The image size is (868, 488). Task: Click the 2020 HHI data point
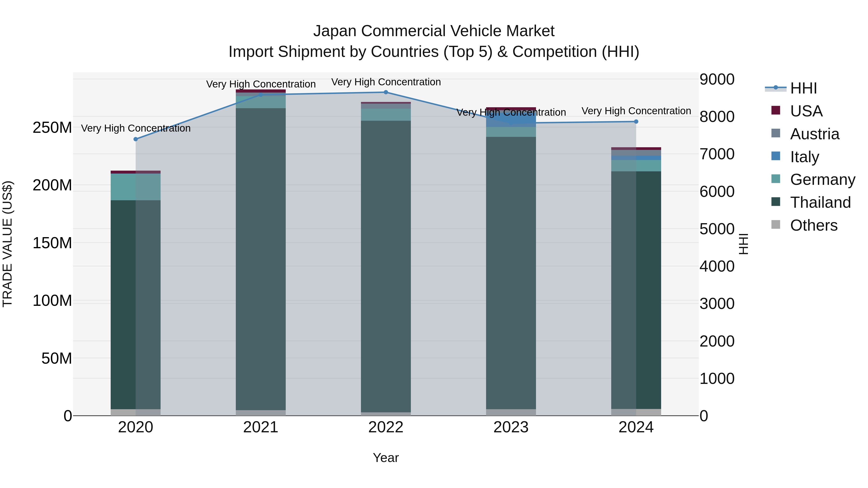click(x=136, y=139)
